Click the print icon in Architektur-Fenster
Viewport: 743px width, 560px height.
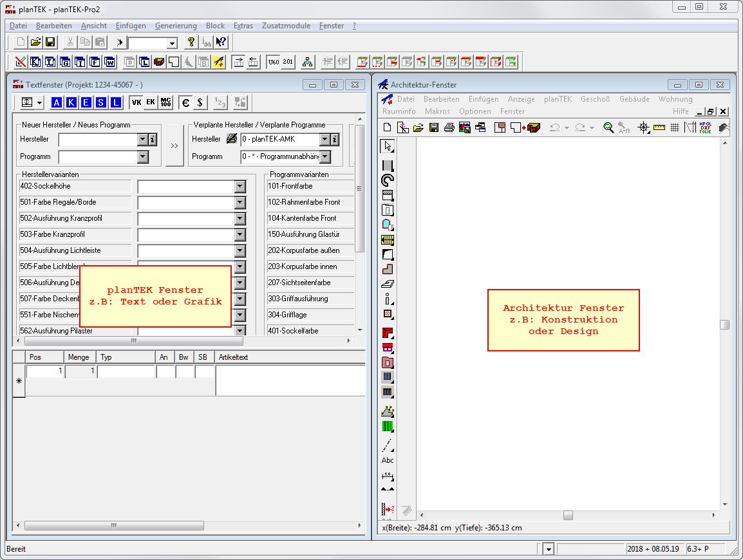449,127
